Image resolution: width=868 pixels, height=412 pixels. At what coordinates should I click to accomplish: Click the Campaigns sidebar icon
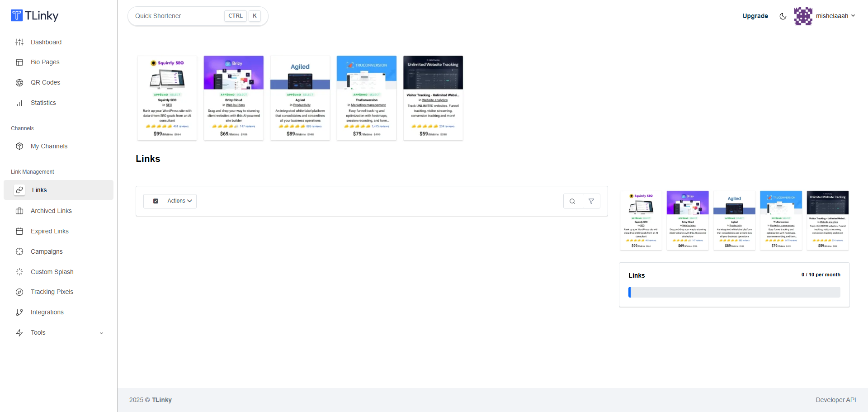click(19, 251)
